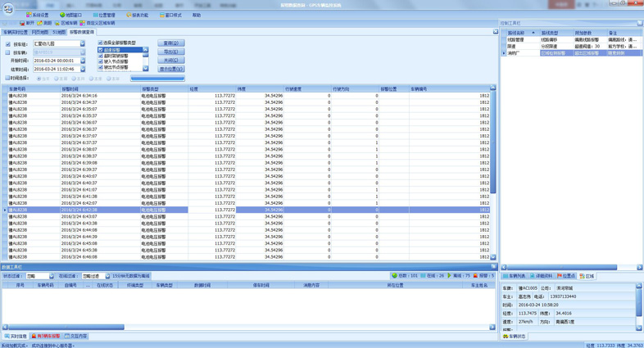Click the 报警 count status icon

(475, 276)
